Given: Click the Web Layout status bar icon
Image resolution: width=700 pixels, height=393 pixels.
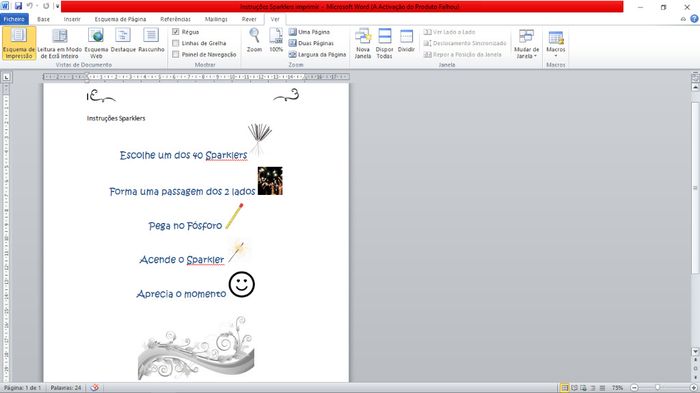Looking at the screenshot, I should [x=583, y=388].
